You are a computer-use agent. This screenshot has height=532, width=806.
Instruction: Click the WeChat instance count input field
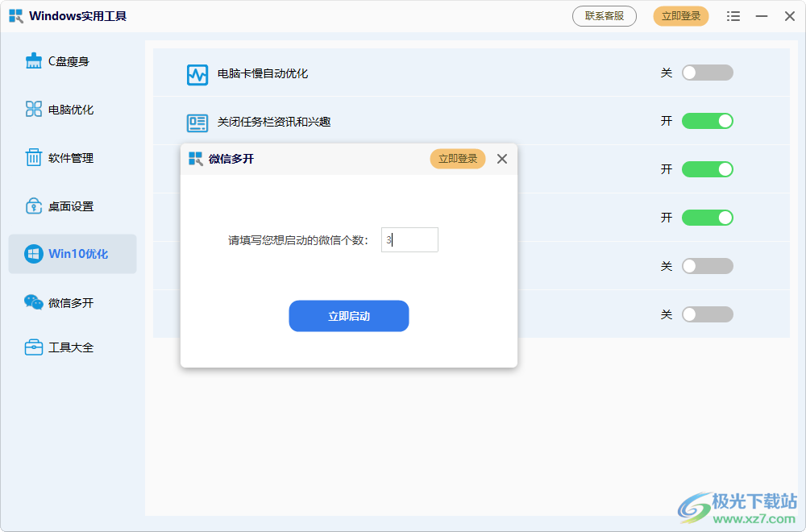point(409,239)
